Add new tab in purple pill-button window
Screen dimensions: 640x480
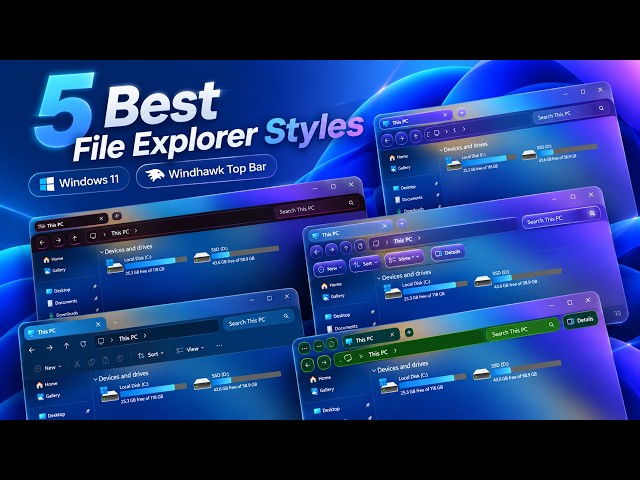pyautogui.click(x=402, y=223)
